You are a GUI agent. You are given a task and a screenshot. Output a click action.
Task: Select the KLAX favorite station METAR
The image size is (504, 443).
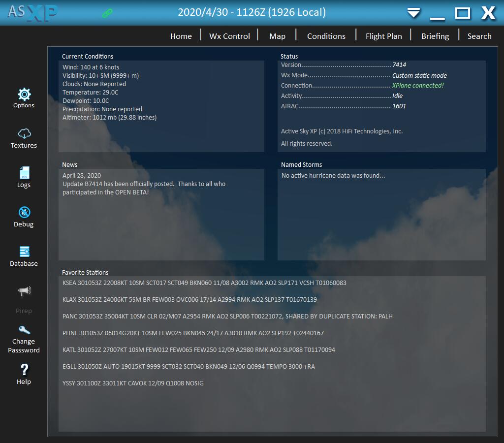click(x=189, y=300)
